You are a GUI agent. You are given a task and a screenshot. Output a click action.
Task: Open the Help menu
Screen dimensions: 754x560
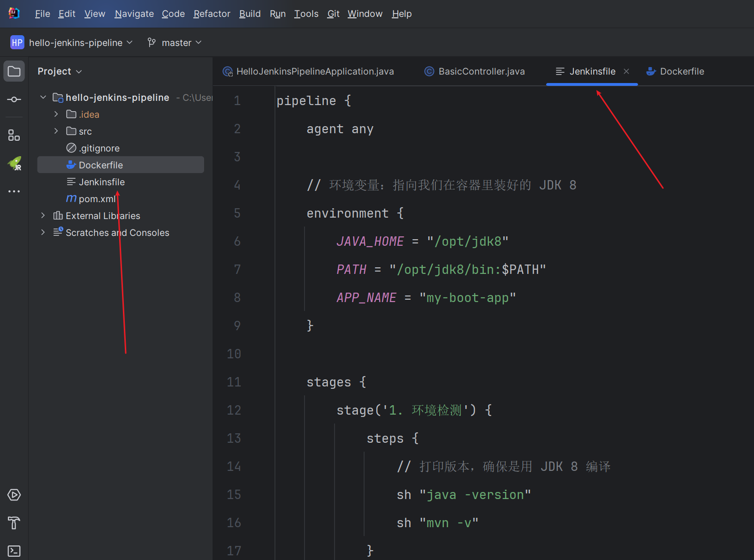click(402, 14)
